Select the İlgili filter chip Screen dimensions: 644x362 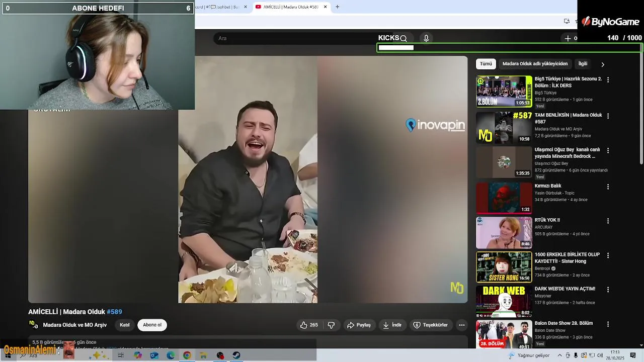[583, 64]
